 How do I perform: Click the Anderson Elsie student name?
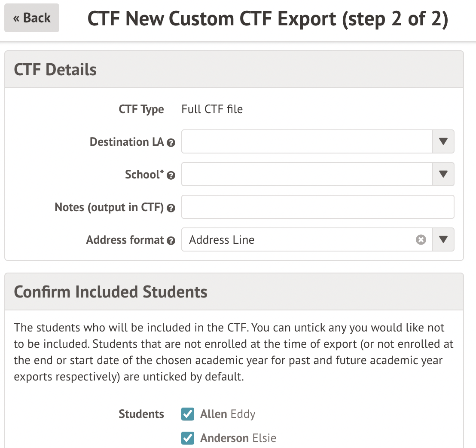238,438
